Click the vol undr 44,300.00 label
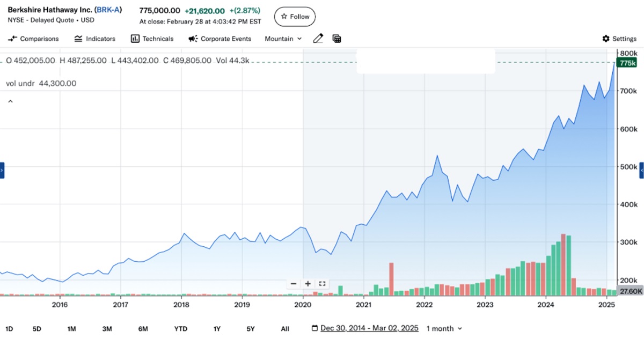644x339 pixels. pyautogui.click(x=41, y=83)
